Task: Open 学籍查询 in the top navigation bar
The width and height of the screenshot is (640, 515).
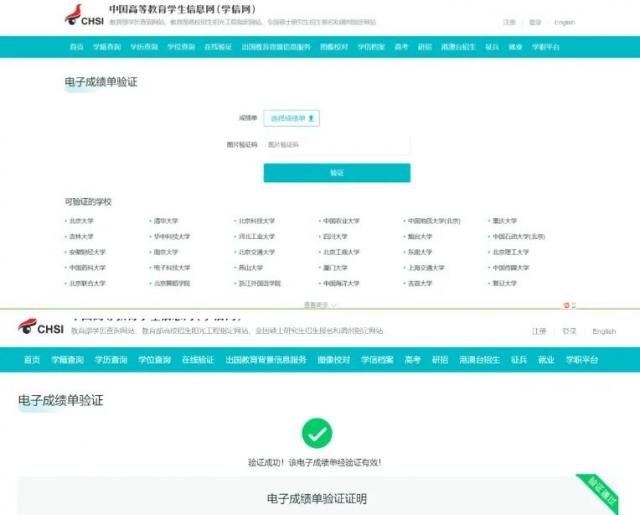Action: [107, 47]
